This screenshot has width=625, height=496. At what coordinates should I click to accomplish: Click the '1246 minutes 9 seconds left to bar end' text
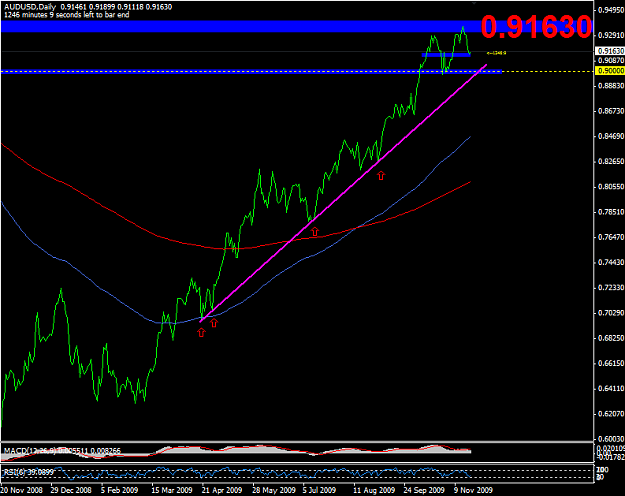point(67,15)
